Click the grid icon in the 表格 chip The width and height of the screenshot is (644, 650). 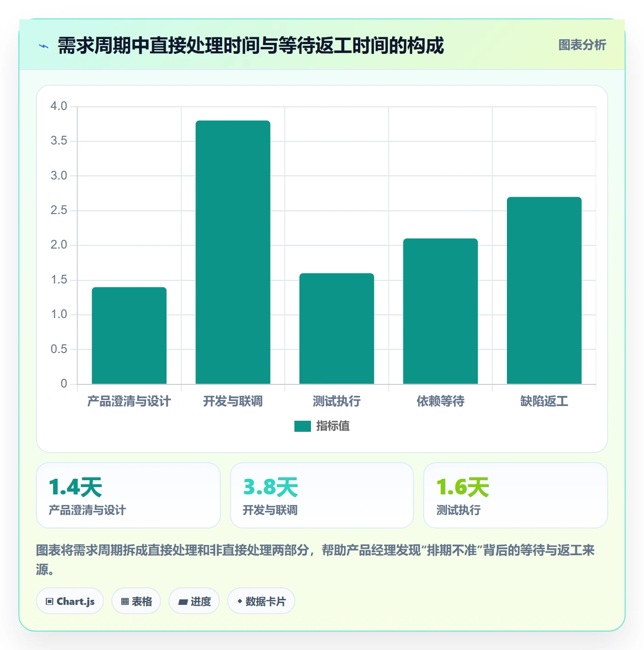[x=125, y=602]
